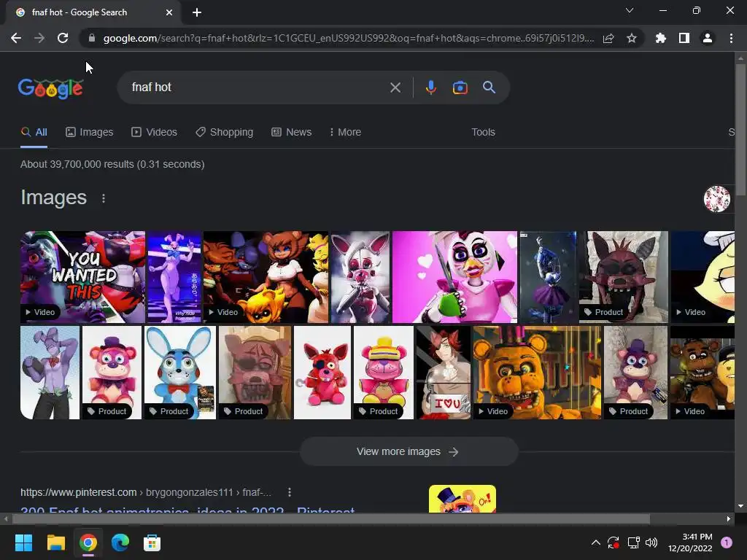Open the Foxy mask product thumbnail
Image resolution: width=747 pixels, height=560 pixels.
click(623, 277)
